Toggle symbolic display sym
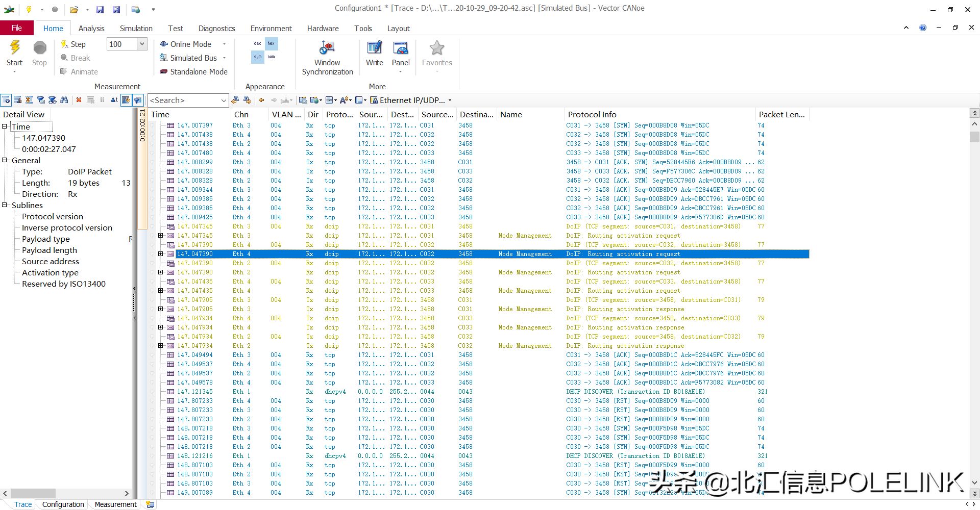The height and width of the screenshot is (510, 980). click(257, 57)
